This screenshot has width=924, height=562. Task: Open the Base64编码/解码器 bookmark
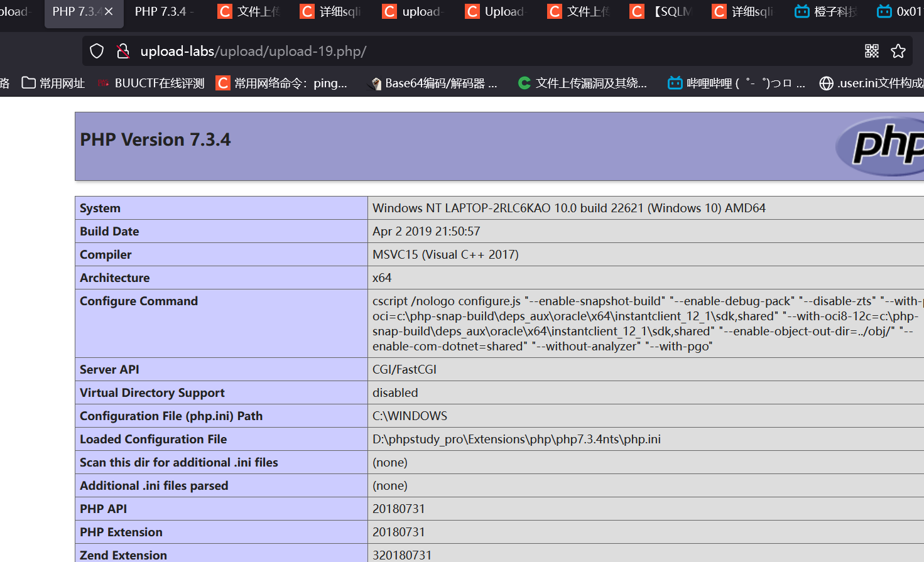click(x=433, y=83)
